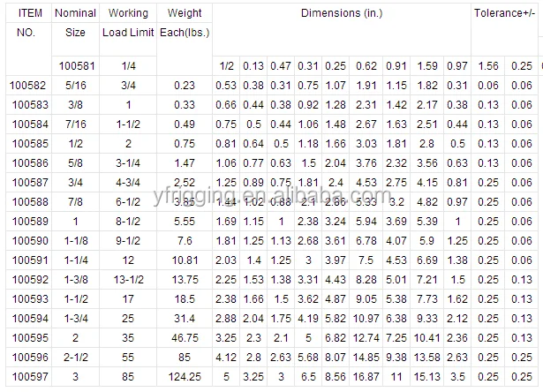Screen dimensions: 543x392
Task: Click the 124.25 weight cell
Action: pos(185,376)
